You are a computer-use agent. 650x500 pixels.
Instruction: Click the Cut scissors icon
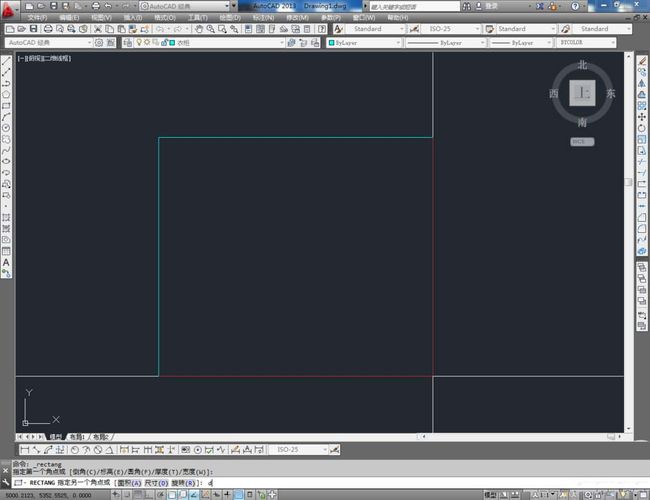tap(98, 29)
